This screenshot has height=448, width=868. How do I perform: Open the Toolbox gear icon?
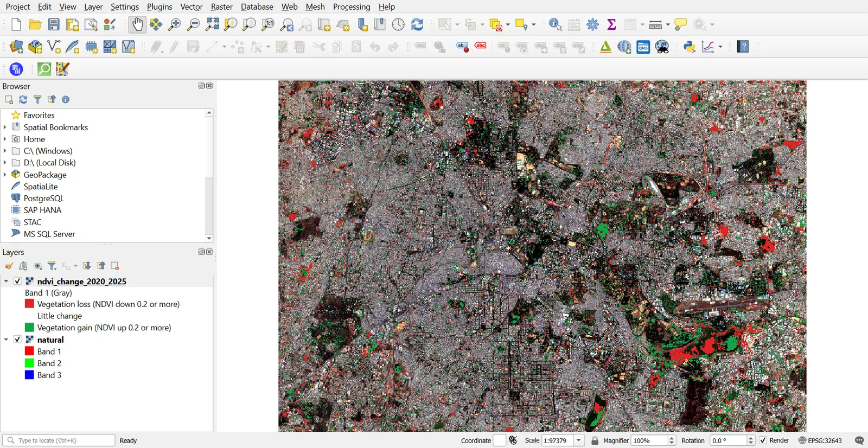point(593,24)
